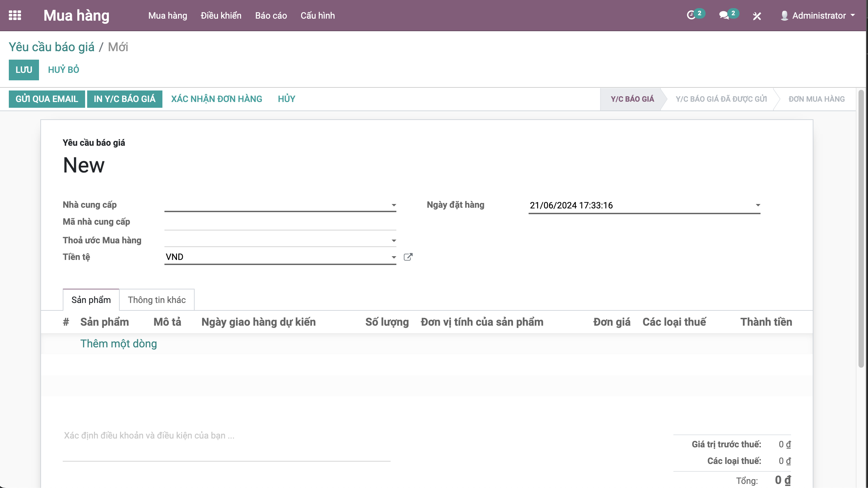Open the apps grid menu icon
The height and width of the screenshot is (488, 868).
15,15
